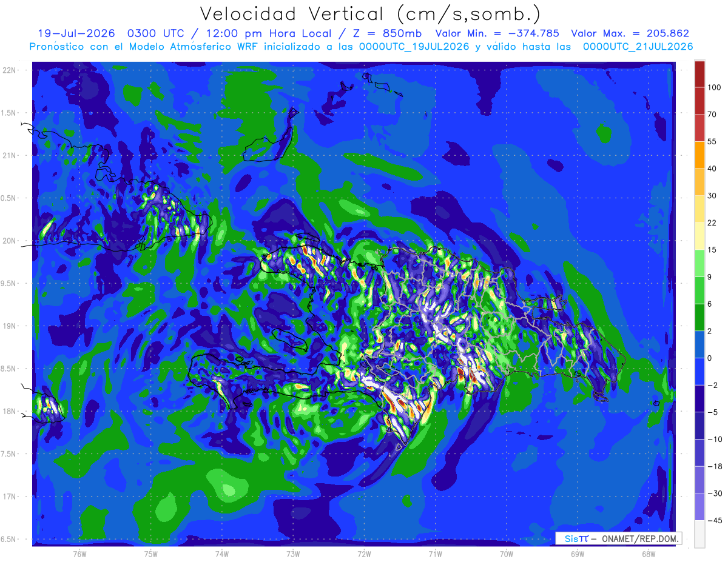Click the colorbar label "-45"

coord(714,520)
